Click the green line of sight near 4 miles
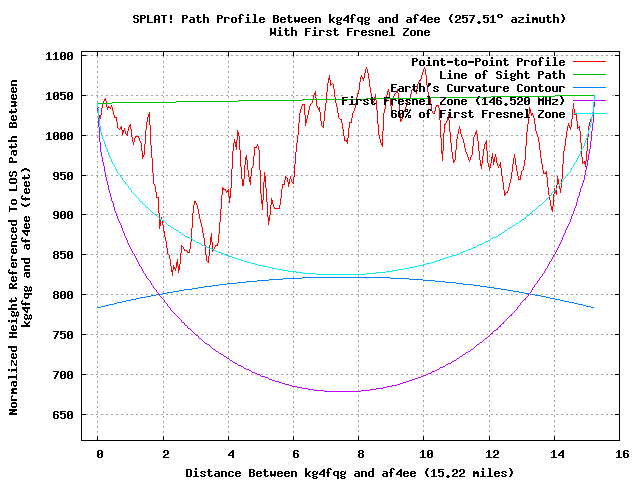640x480 pixels. pos(229,101)
